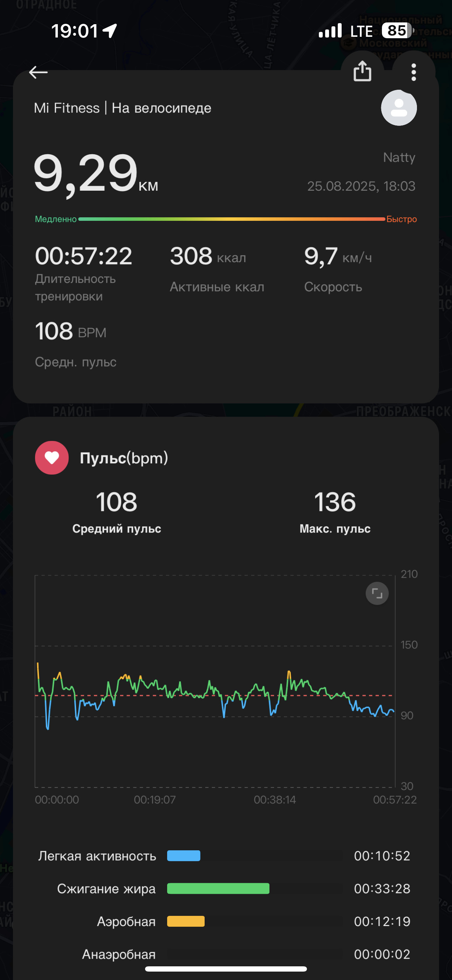Screen dimensions: 452x980
Task: Tap the 136 max pulse value
Action: [x=335, y=502]
